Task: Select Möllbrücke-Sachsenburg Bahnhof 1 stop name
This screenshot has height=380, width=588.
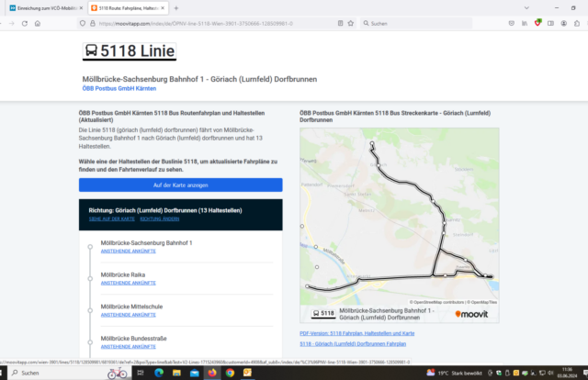Action: pos(146,243)
